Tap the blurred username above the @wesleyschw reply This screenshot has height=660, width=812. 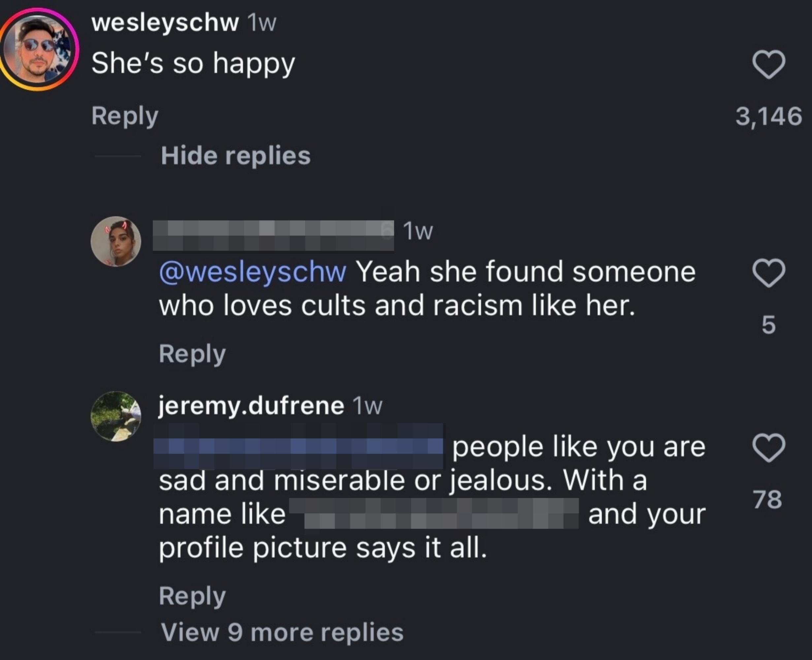(273, 236)
